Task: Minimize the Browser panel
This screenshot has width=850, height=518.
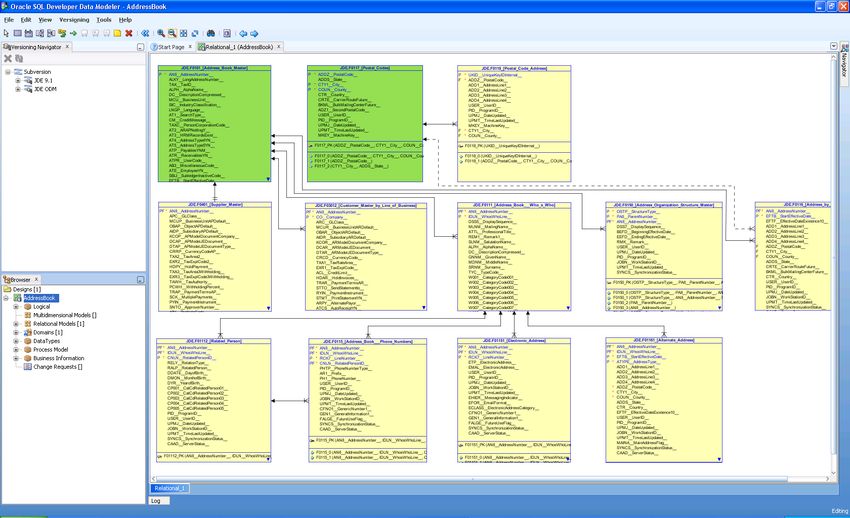Action: pyautogui.click(x=140, y=280)
